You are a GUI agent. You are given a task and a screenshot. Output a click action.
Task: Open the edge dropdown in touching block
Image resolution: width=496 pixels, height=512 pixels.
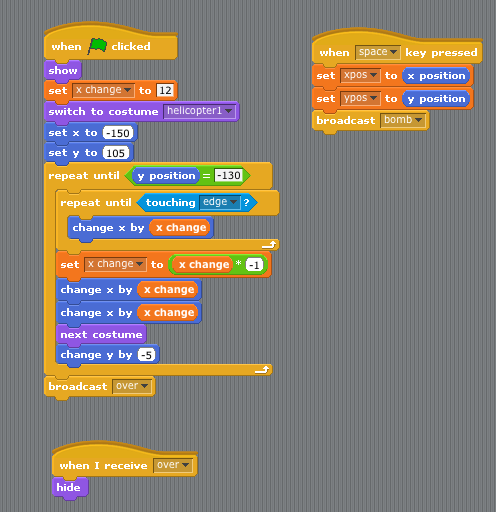220,202
